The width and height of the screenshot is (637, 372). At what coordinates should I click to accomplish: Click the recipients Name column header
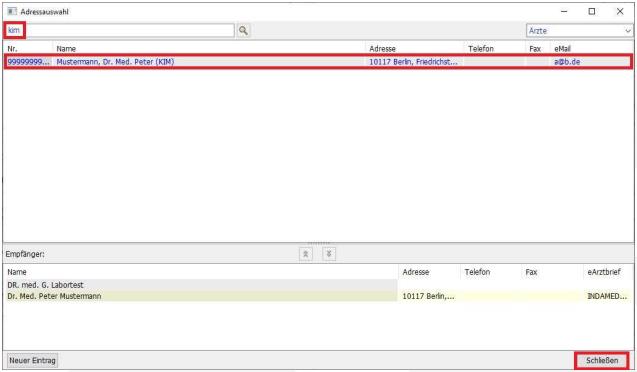17,272
